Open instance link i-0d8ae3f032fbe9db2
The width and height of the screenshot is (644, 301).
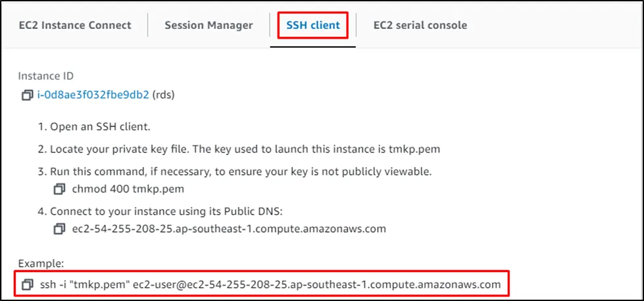[93, 95]
